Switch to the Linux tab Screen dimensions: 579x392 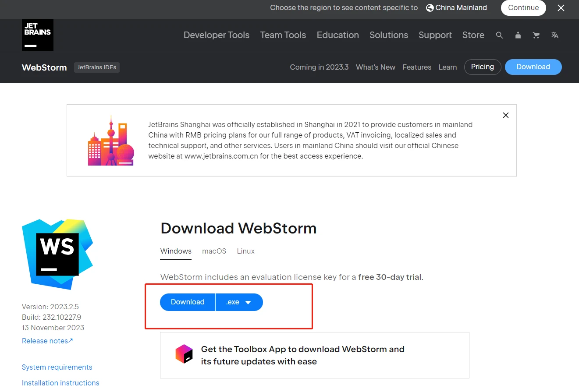pos(246,251)
